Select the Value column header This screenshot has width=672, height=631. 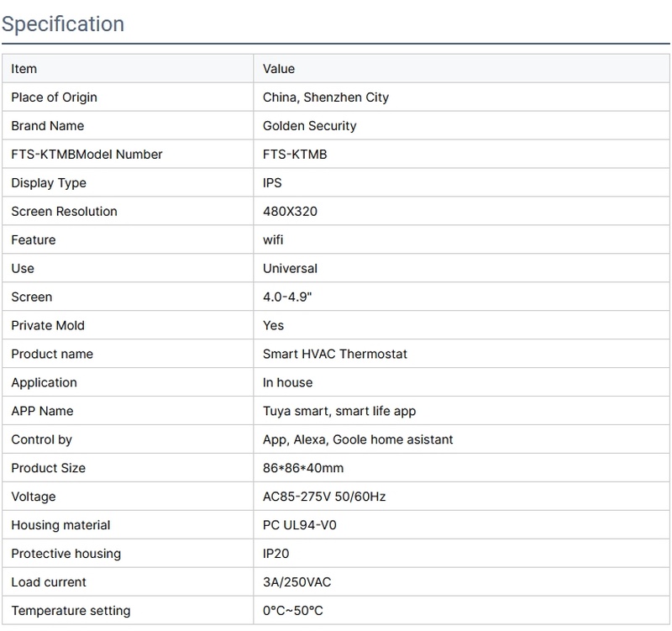279,69
